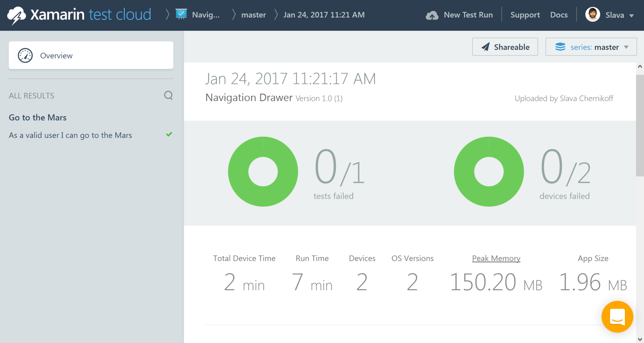
Task: Click the 'Run Time' label
Action: tap(312, 258)
